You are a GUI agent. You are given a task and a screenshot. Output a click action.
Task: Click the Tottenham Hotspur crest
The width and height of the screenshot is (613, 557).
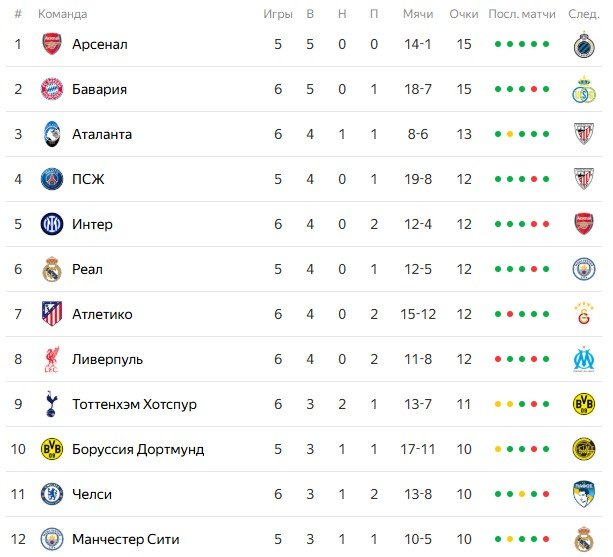[51, 404]
